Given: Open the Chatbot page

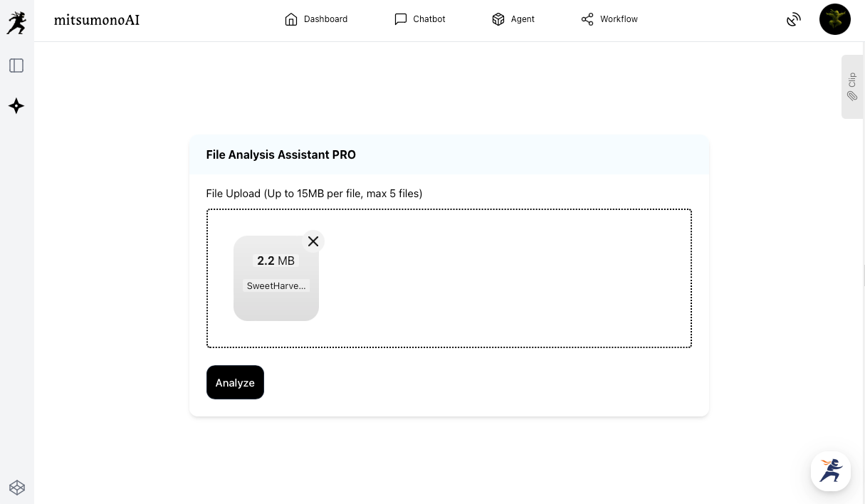Looking at the screenshot, I should [420, 19].
